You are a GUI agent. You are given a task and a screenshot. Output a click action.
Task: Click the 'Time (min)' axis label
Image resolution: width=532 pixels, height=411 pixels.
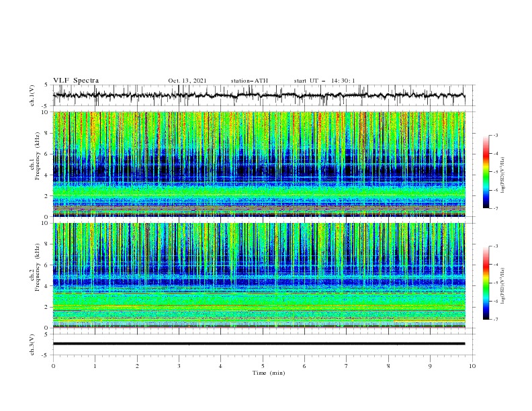coord(269,373)
